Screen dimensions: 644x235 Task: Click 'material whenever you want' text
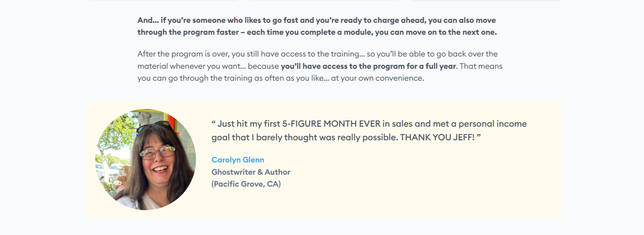coord(191,66)
